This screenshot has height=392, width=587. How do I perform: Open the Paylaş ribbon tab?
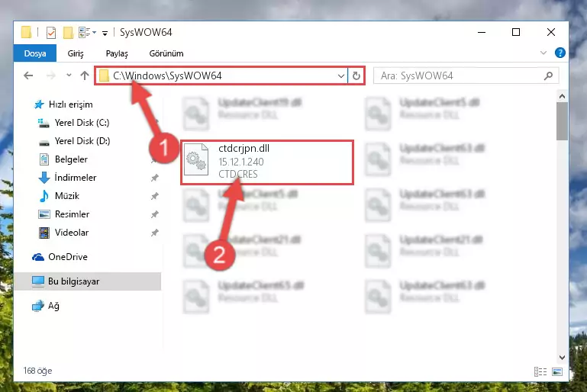(117, 53)
